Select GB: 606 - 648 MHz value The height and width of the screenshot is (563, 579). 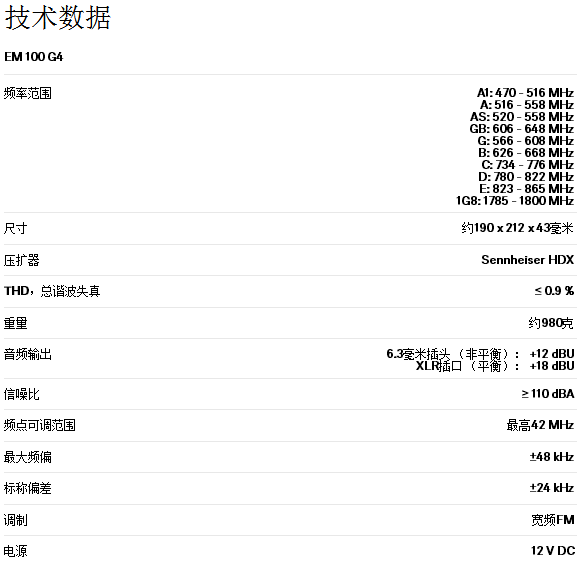pyautogui.click(x=522, y=129)
